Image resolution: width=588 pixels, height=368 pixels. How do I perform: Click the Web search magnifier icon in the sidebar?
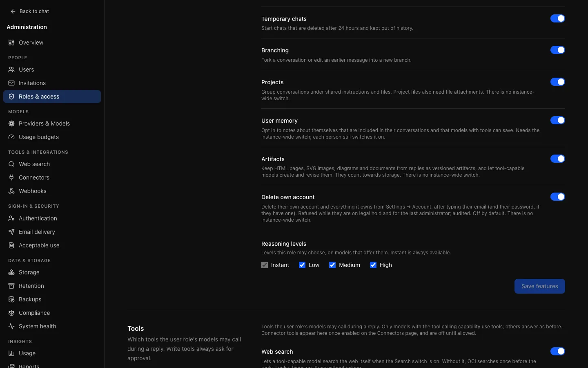(11, 164)
